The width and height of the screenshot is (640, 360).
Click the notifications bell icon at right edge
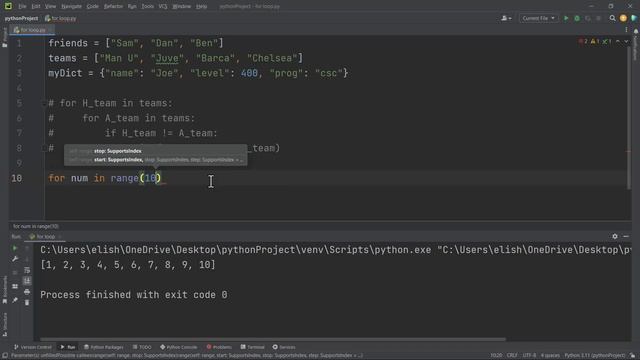pos(636,31)
